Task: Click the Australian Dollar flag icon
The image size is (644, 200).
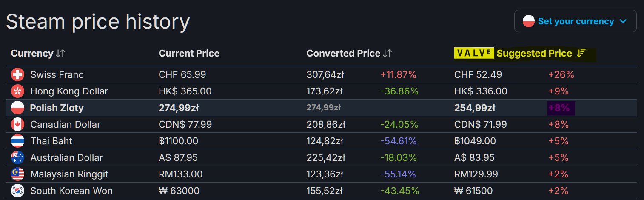Action: (17, 158)
